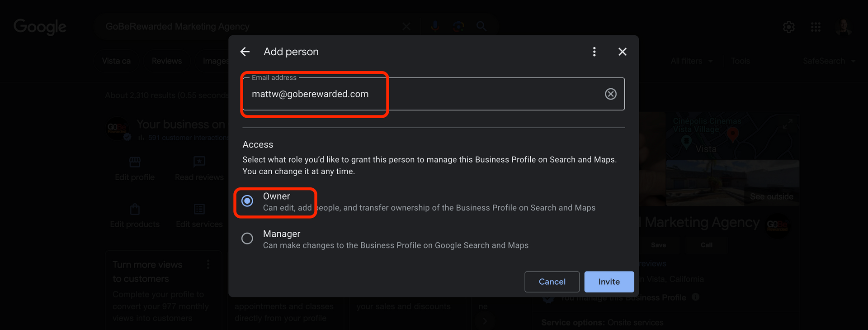
Task: Open the SafeSearch dropdown
Action: (x=829, y=61)
